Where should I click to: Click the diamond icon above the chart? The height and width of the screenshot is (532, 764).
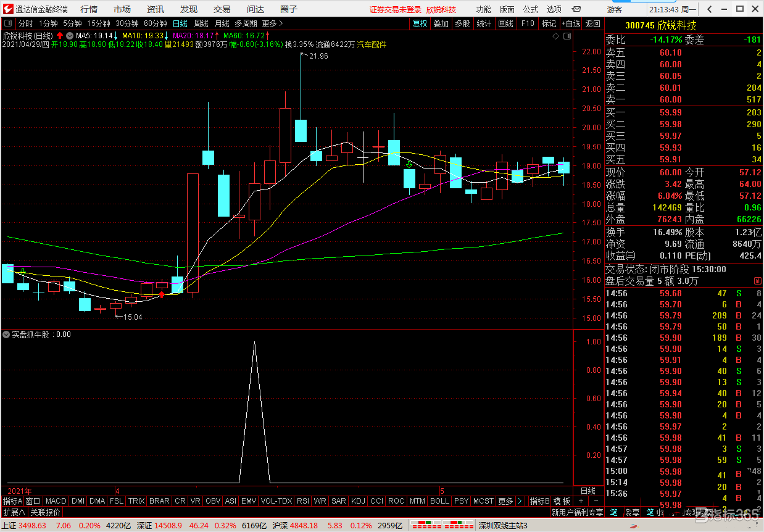(555, 36)
